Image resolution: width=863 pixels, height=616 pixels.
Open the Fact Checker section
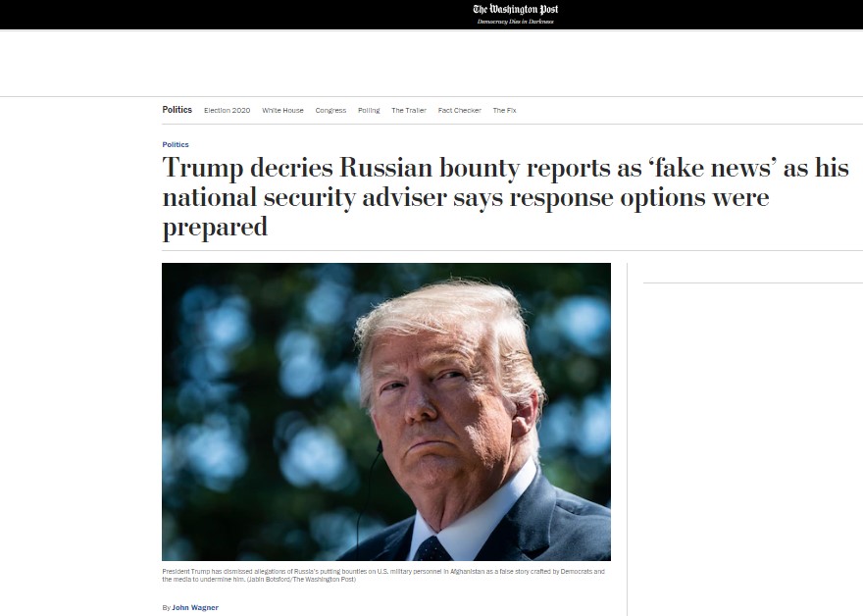tap(459, 110)
